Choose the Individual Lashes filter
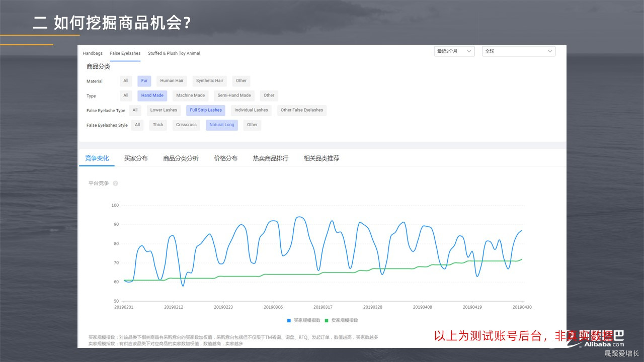The image size is (644, 362). 251,110
